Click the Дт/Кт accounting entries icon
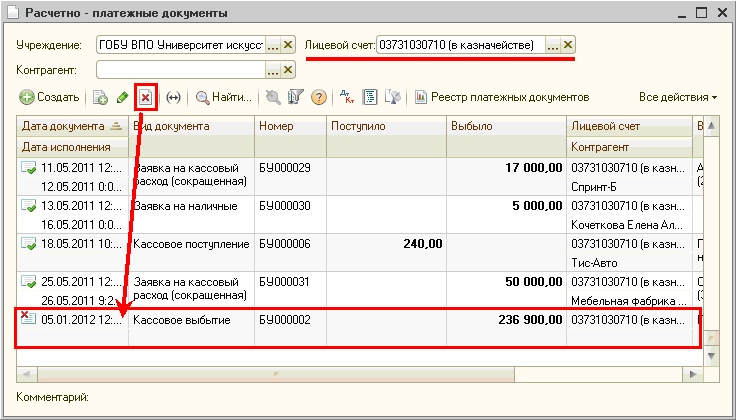 click(x=347, y=97)
